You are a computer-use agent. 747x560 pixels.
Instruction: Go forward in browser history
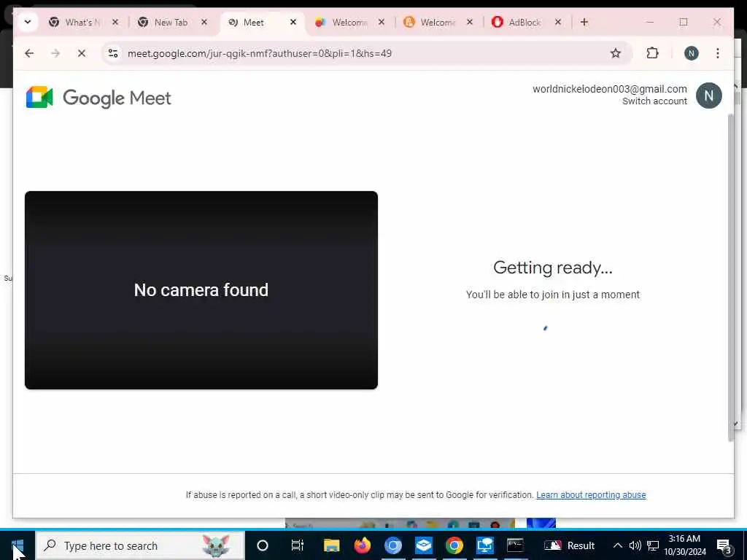point(55,53)
